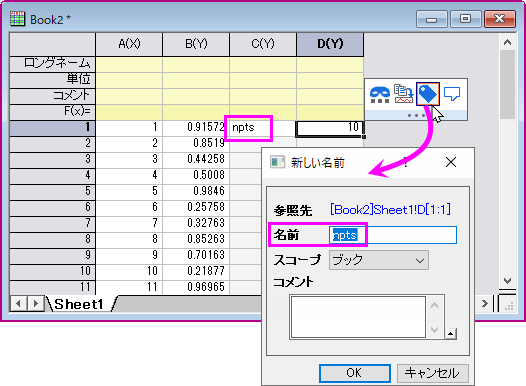
Task: Click cell with value 0.8519
Action: (196, 143)
